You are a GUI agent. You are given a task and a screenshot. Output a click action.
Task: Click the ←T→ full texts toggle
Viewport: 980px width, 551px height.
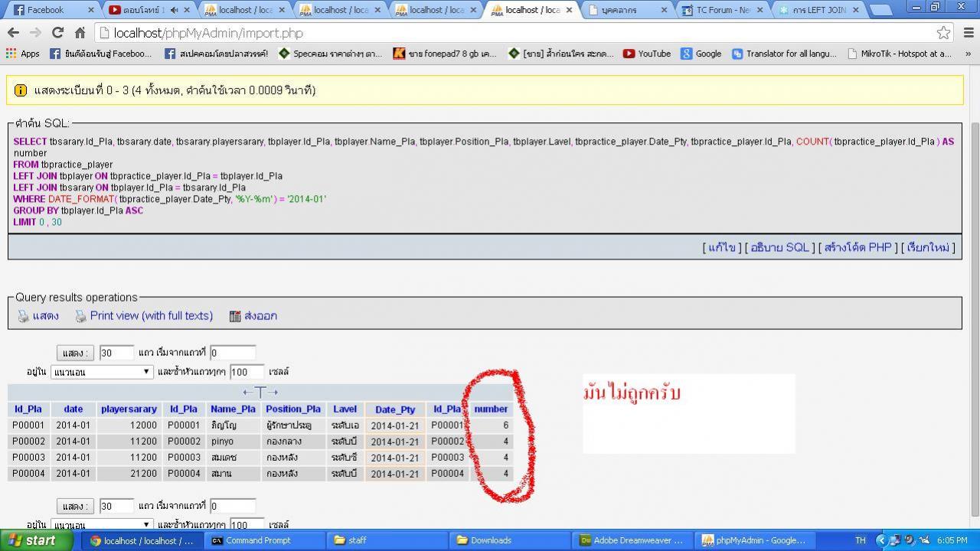pos(260,393)
